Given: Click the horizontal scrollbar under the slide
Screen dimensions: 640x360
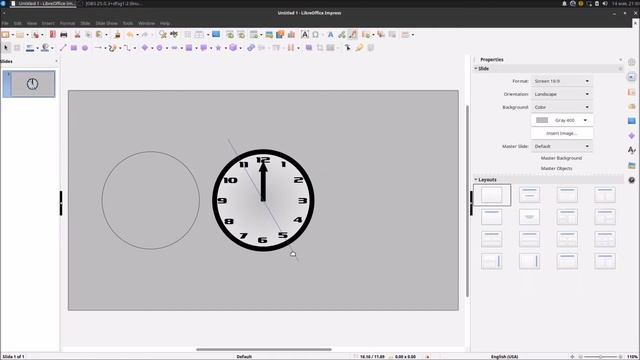Looking at the screenshot, I should coord(264,349).
